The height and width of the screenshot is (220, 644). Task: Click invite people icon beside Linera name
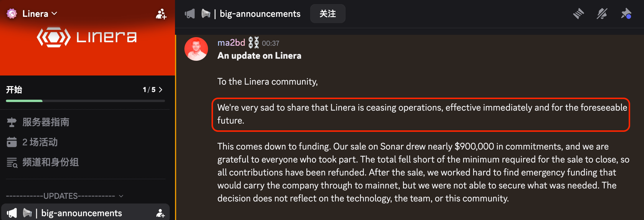[x=161, y=14]
